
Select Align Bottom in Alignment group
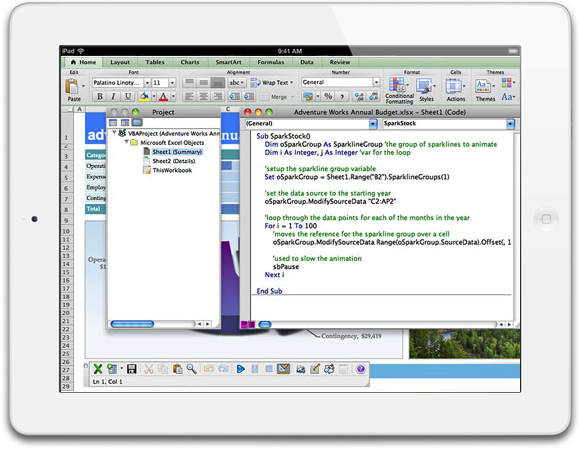tap(218, 82)
